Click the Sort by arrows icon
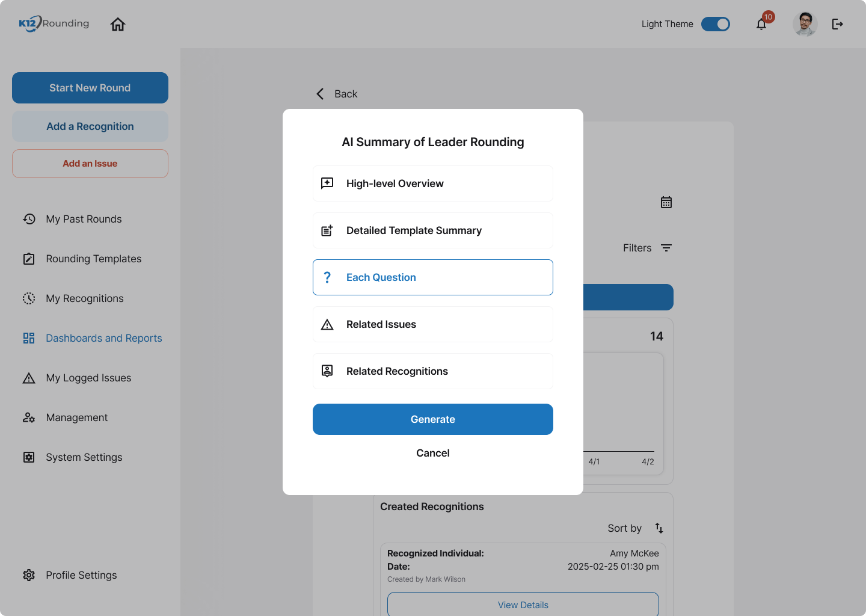This screenshot has height=616, width=866. (x=659, y=528)
